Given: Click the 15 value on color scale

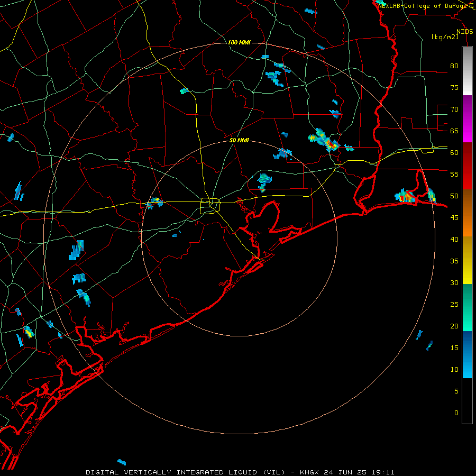Looking at the screenshot, I should coord(454,348).
